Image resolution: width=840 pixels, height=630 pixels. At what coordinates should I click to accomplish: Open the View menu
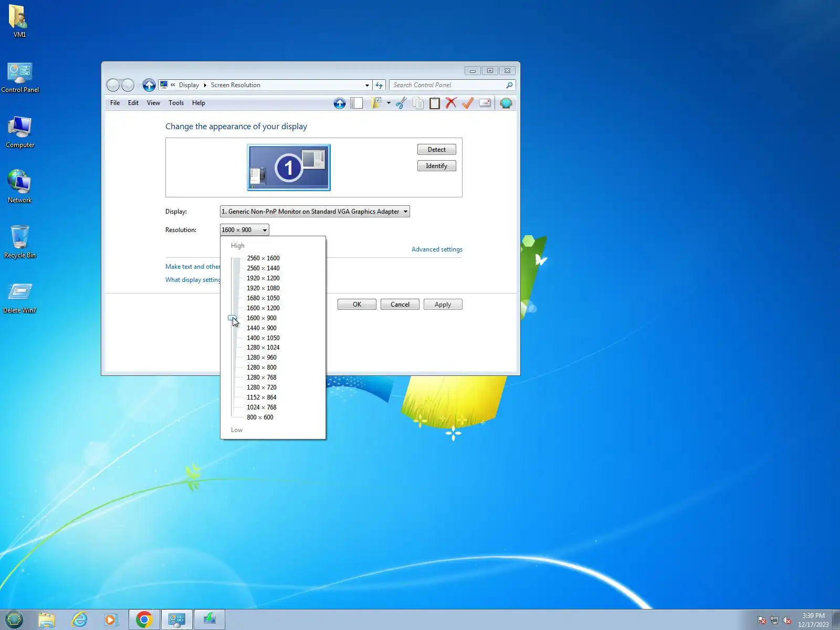153,103
